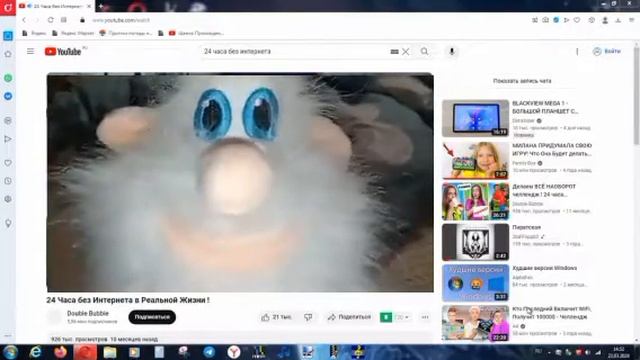Open 'Худшие версии Windows' video title
The height and width of the screenshot is (360, 640).
click(544, 268)
